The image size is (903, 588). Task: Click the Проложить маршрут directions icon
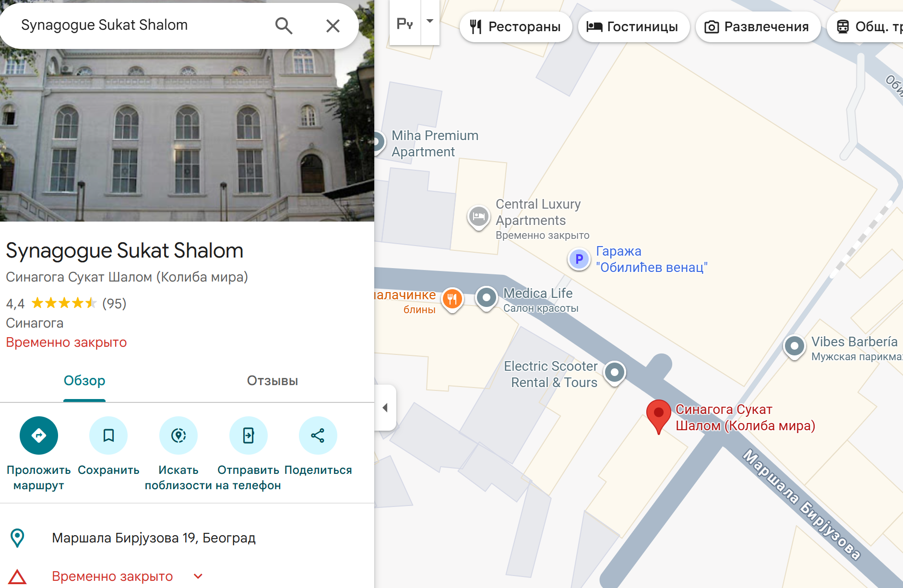(x=39, y=435)
